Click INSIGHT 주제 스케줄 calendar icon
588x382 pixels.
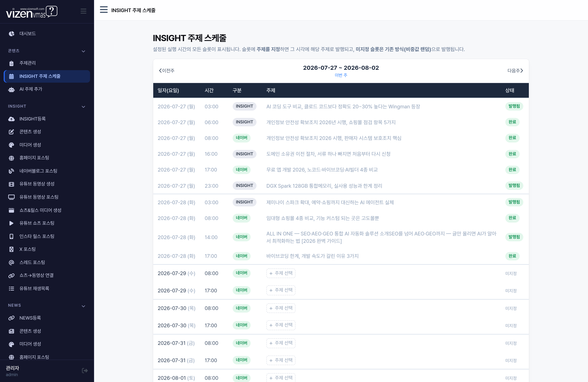11,76
